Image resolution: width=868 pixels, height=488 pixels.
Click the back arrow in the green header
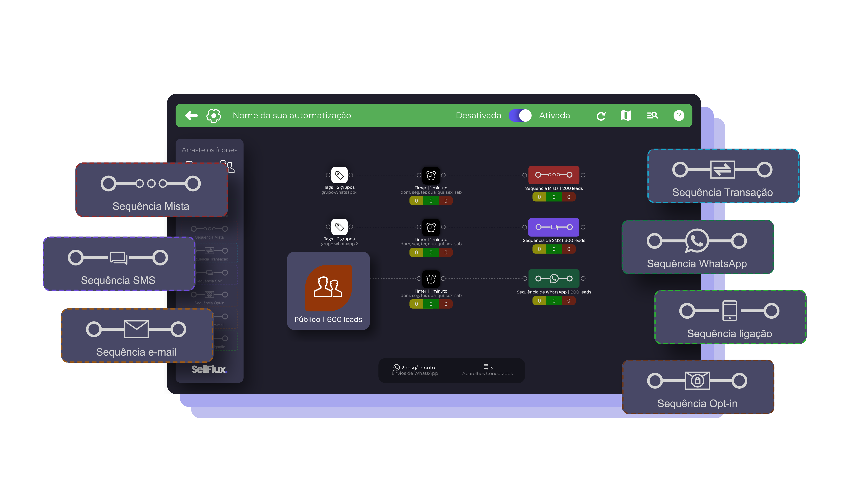click(191, 116)
